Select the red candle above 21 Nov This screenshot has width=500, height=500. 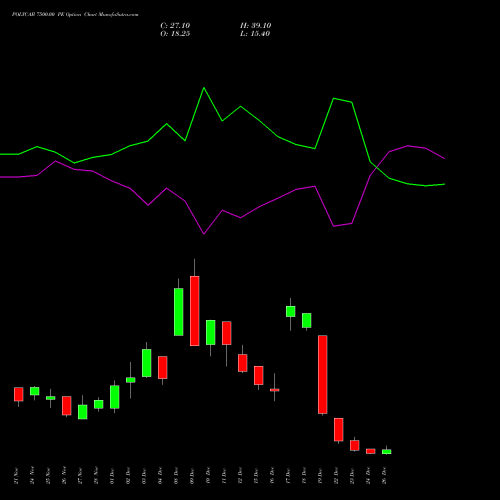[19, 394]
